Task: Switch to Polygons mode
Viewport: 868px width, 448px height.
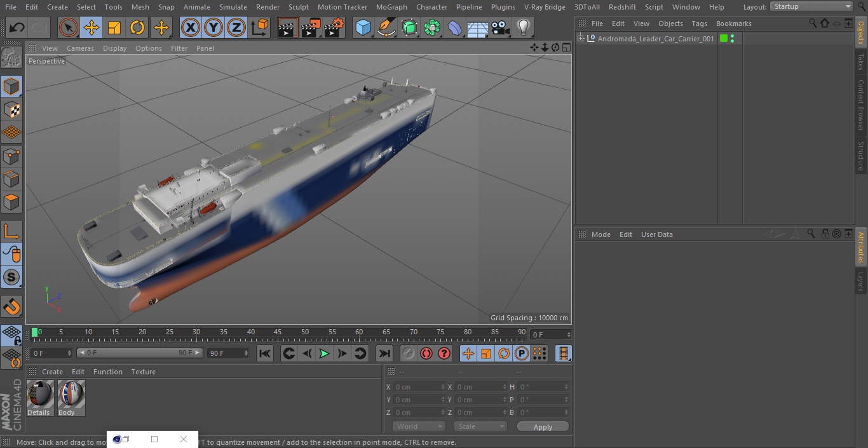Action: [x=11, y=203]
